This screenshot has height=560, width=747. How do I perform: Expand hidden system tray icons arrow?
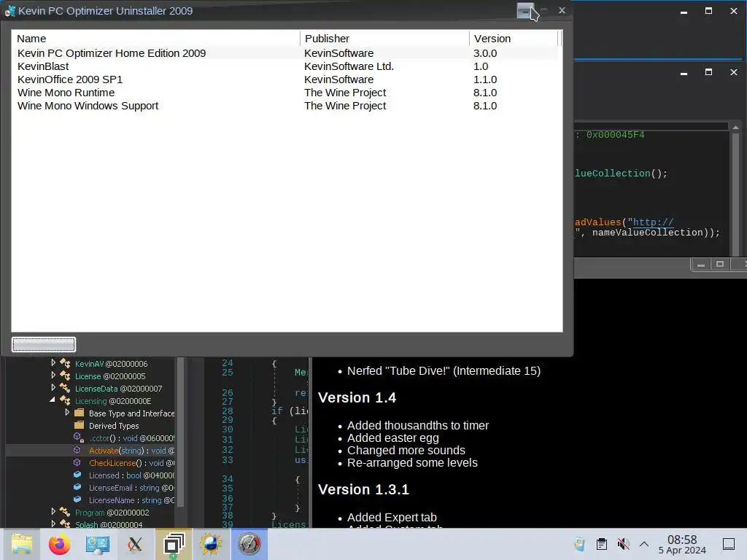click(x=644, y=544)
